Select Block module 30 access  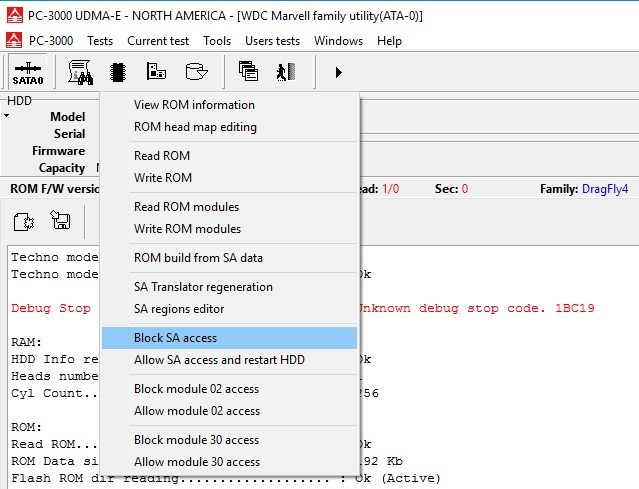pos(229,440)
